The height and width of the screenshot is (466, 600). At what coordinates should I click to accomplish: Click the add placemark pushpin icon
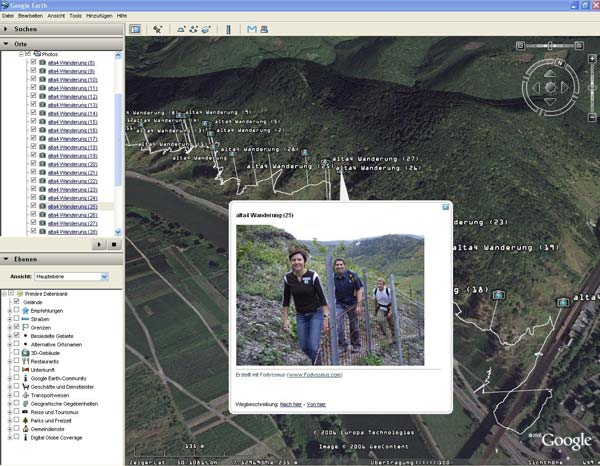pos(158,29)
